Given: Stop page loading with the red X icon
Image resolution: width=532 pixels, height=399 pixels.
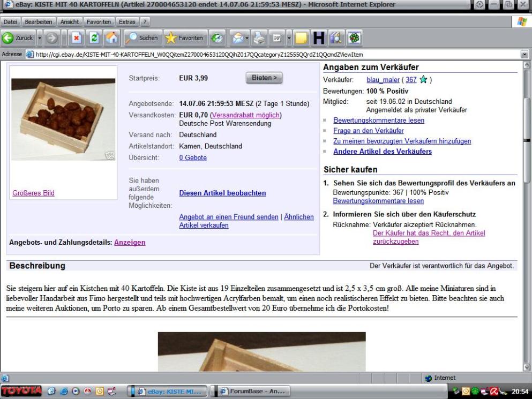Looking at the screenshot, I should click(77, 38).
